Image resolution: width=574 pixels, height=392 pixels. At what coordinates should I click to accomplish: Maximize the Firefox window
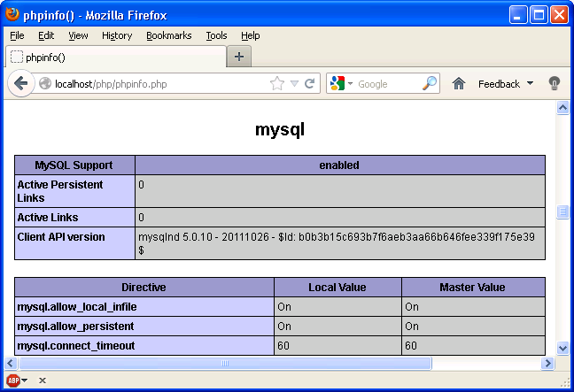[x=539, y=15]
